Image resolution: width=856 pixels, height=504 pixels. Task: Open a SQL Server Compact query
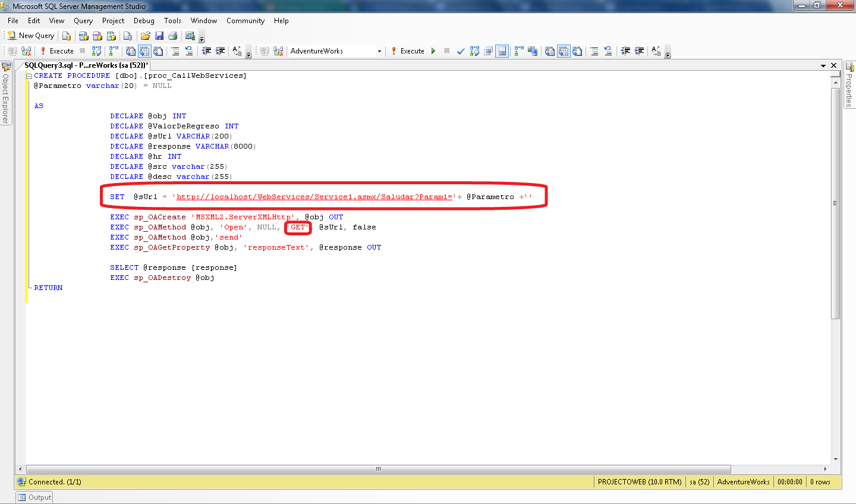[x=128, y=36]
